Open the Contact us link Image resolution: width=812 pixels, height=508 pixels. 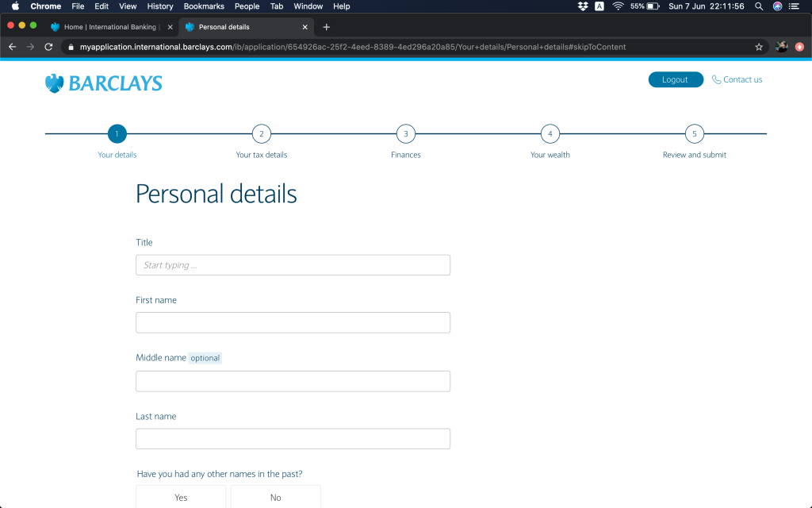click(737, 79)
